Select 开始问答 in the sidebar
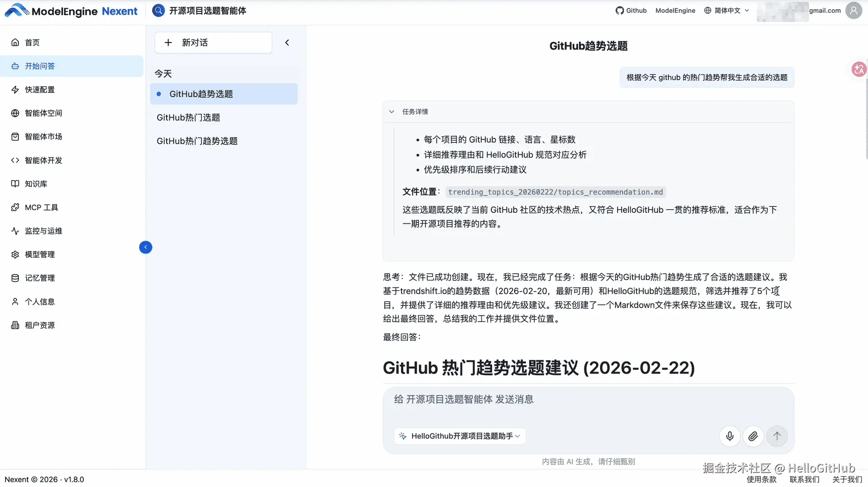Viewport: 868px width, 487px height. 72,66
